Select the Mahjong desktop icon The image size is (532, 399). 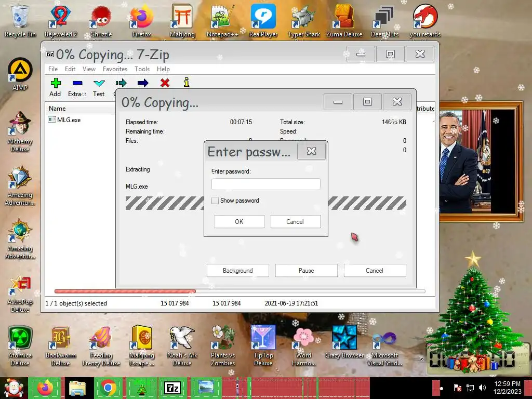[x=182, y=20]
